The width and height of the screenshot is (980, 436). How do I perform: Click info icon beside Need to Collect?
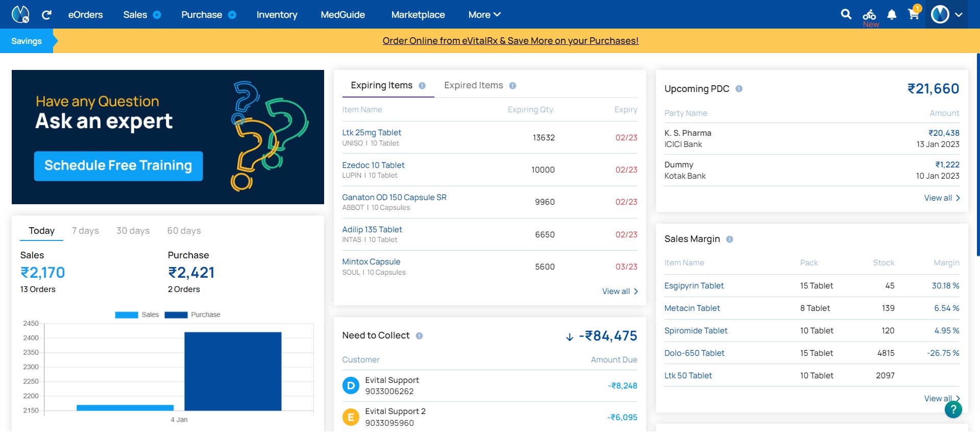419,335
